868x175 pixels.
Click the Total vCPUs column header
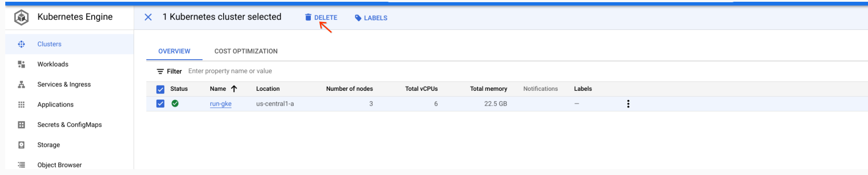point(421,89)
